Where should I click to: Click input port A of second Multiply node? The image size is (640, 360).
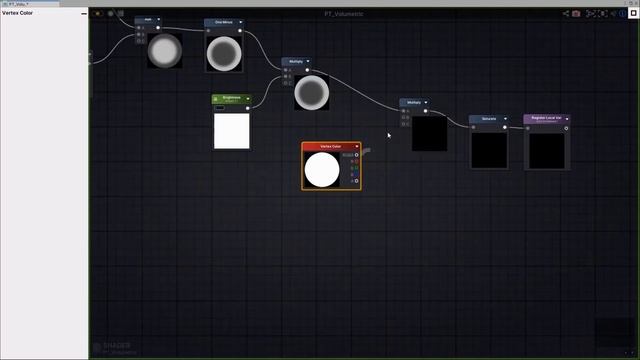pyautogui.click(x=404, y=111)
